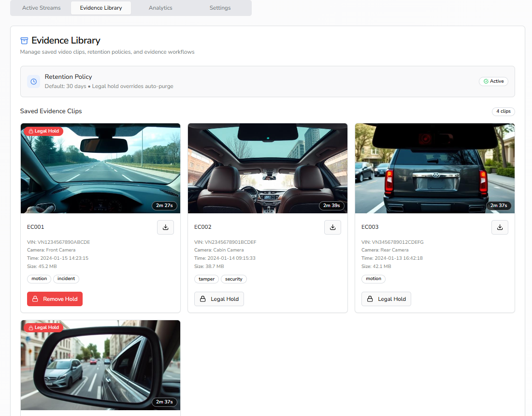Click the EC003 clip title
532x416 pixels.
click(x=370, y=227)
